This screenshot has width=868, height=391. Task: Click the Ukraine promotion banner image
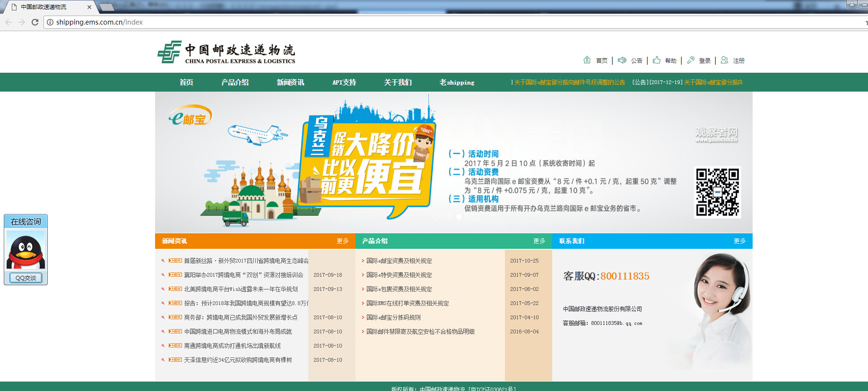(x=453, y=162)
